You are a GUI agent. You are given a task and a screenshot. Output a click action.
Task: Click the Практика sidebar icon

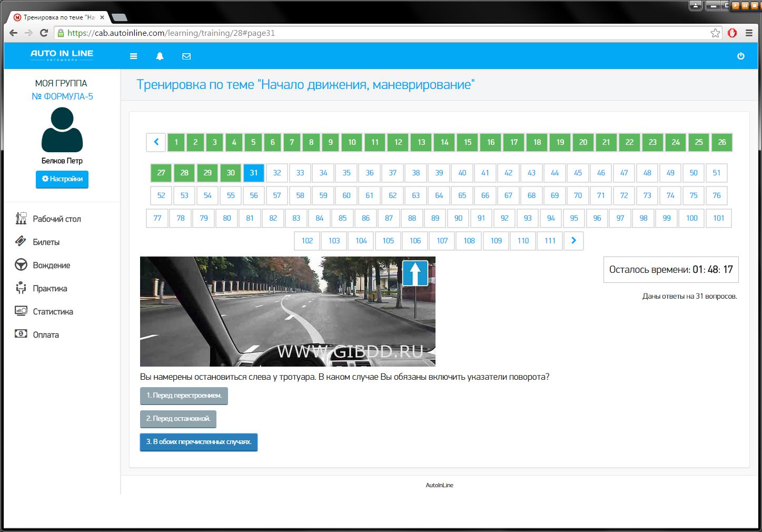pyautogui.click(x=21, y=288)
